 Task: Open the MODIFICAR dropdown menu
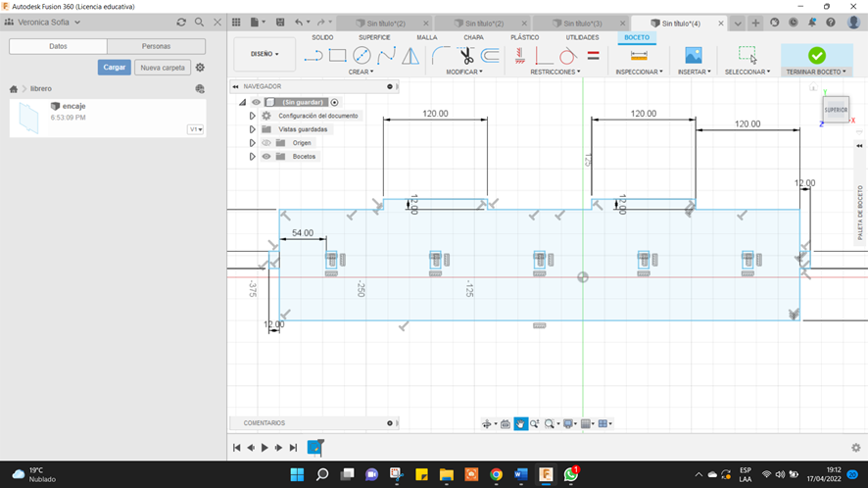point(464,72)
